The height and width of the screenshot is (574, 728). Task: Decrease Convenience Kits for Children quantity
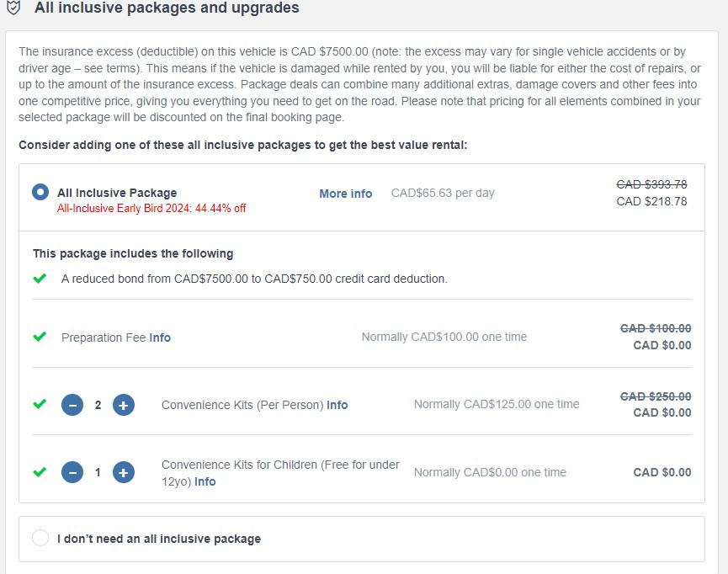point(72,472)
